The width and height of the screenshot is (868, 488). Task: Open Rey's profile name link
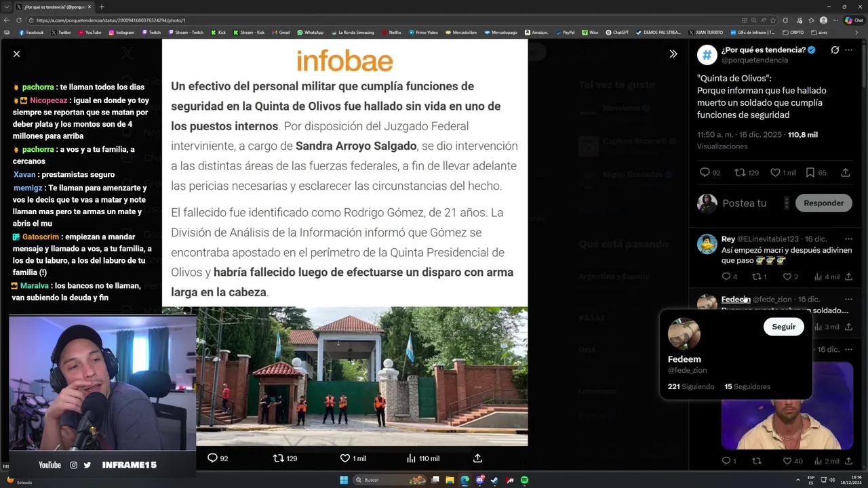(x=728, y=239)
